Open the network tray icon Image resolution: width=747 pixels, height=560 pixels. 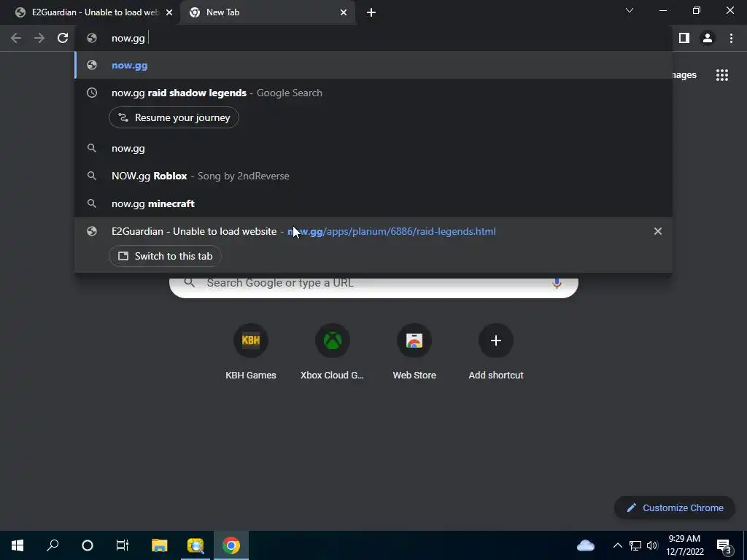click(x=635, y=545)
